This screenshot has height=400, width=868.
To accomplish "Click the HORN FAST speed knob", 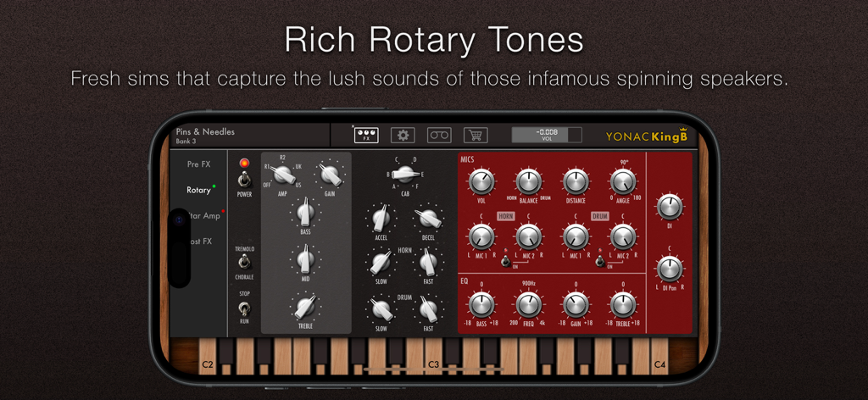I will 428,262.
